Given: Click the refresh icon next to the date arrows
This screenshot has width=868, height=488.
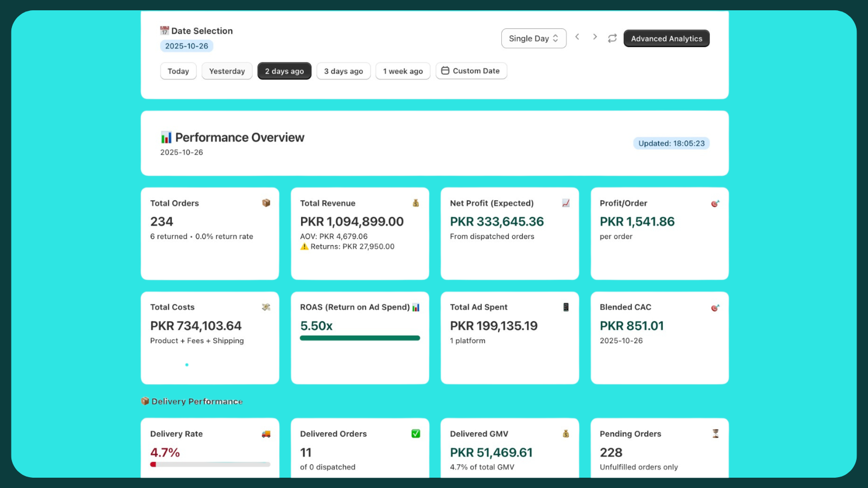Looking at the screenshot, I should [612, 38].
